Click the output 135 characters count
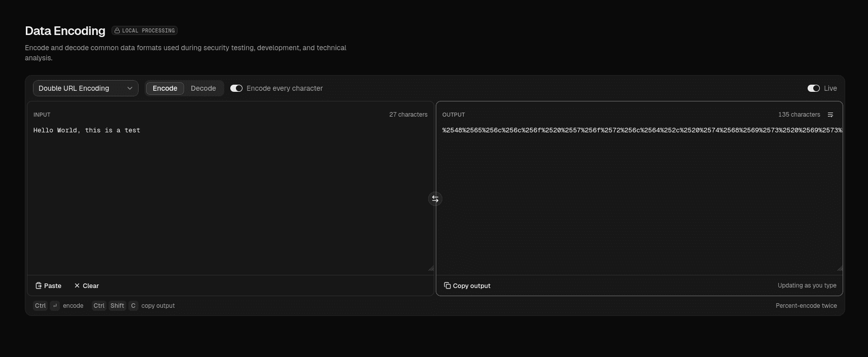 [x=799, y=115]
